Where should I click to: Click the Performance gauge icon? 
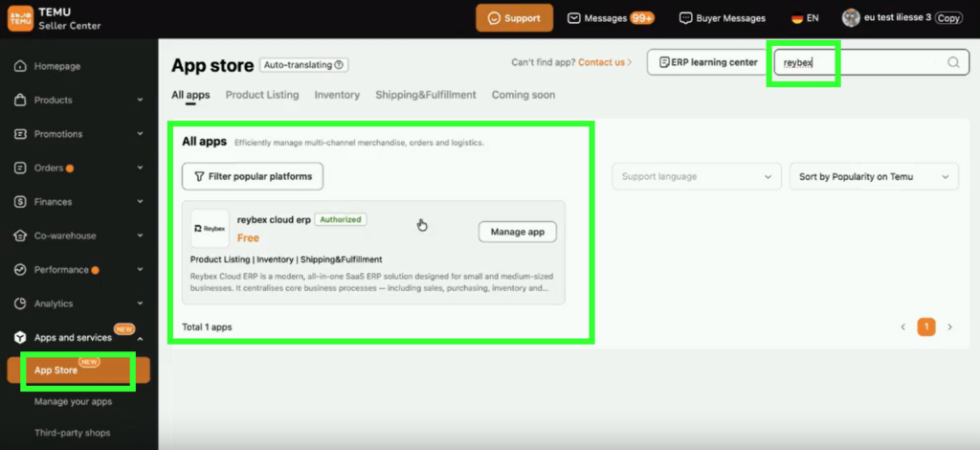pyautogui.click(x=21, y=269)
